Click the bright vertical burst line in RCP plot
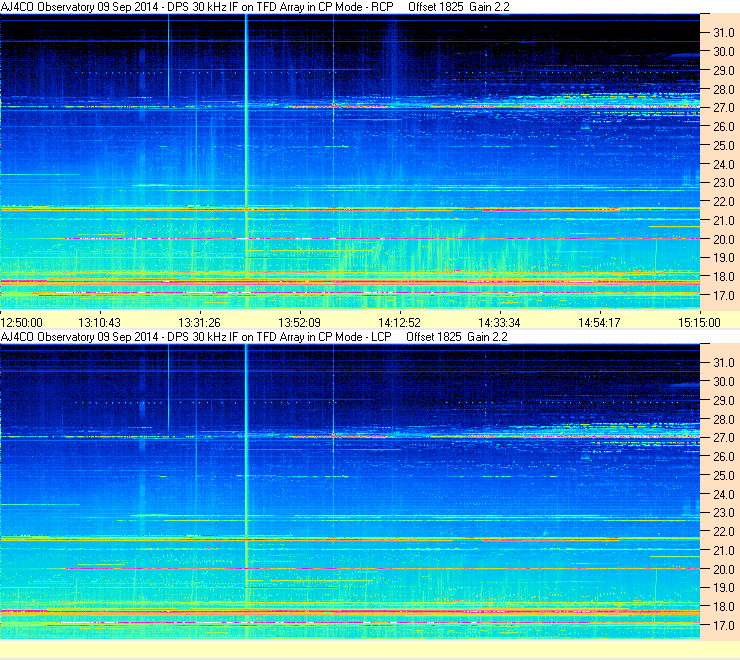Image resolution: width=740 pixels, height=660 pixels. [246, 161]
